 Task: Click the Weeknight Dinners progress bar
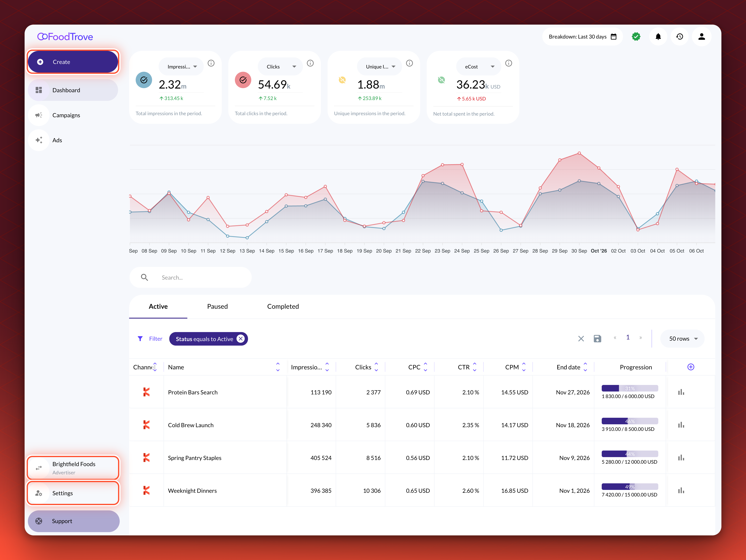click(630, 486)
